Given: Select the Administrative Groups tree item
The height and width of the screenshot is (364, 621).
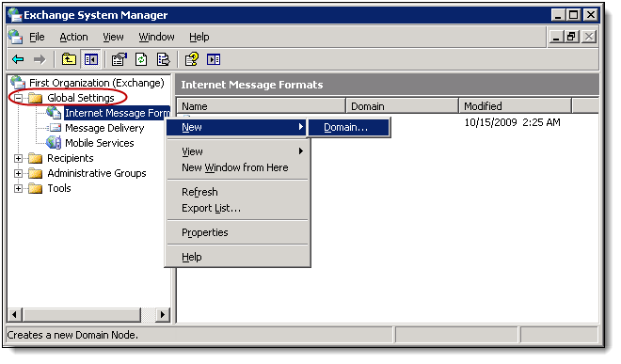Looking at the screenshot, I should (x=97, y=173).
